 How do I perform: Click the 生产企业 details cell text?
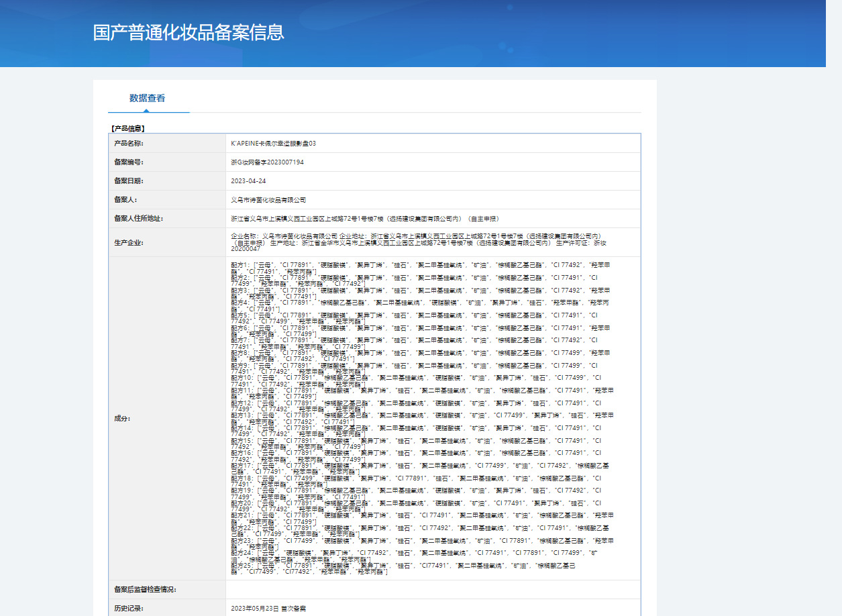tap(421, 242)
